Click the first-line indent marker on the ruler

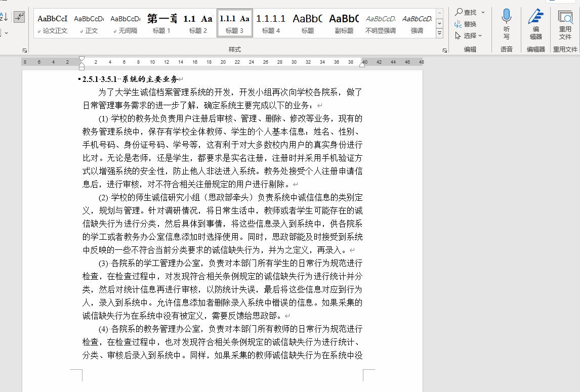[x=82, y=57]
